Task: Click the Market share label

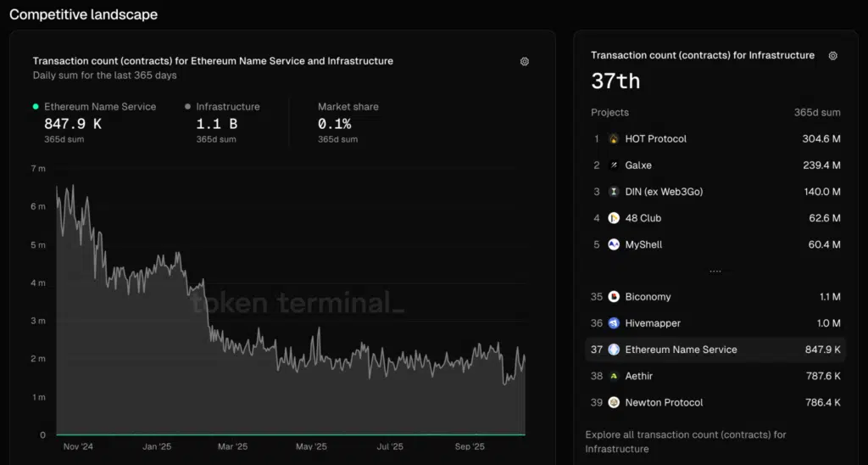Action: coord(348,106)
